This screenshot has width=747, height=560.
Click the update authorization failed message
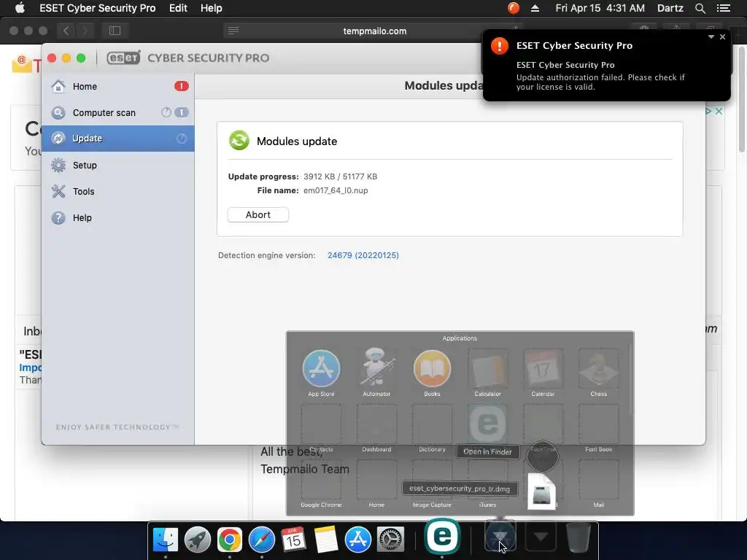coord(600,82)
